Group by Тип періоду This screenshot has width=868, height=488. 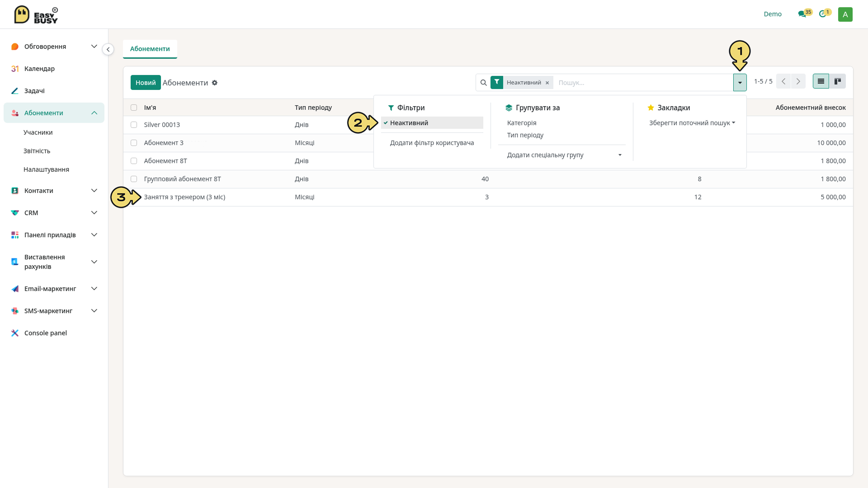(525, 135)
